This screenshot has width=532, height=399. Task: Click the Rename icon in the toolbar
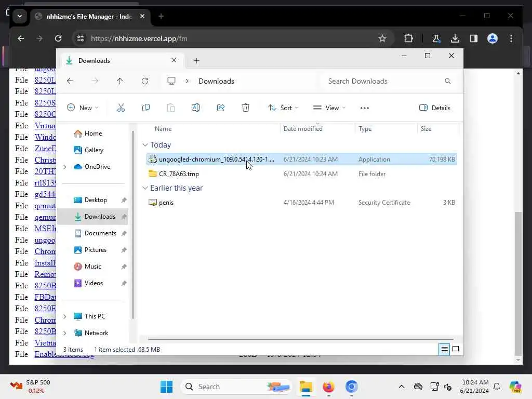click(x=196, y=108)
